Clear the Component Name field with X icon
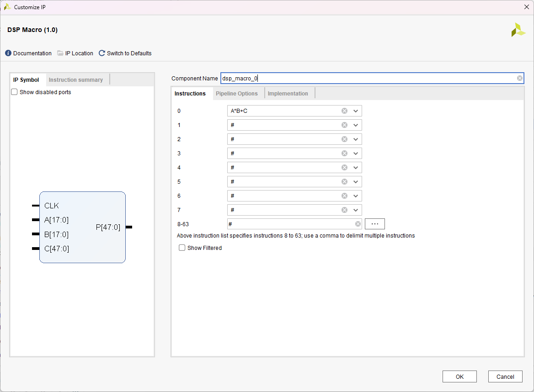This screenshot has height=392, width=534. coord(520,78)
